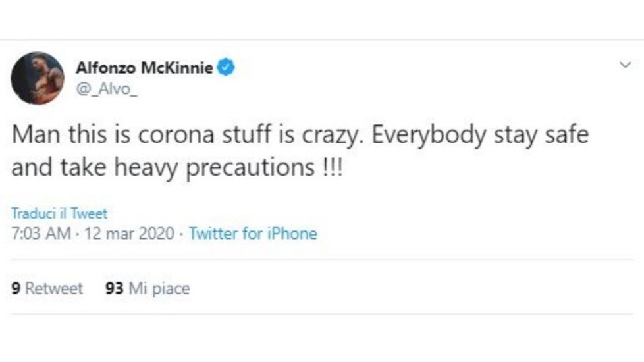Open the @_Alvo_ handle link
This screenshot has width=644, height=362.
pos(107,89)
